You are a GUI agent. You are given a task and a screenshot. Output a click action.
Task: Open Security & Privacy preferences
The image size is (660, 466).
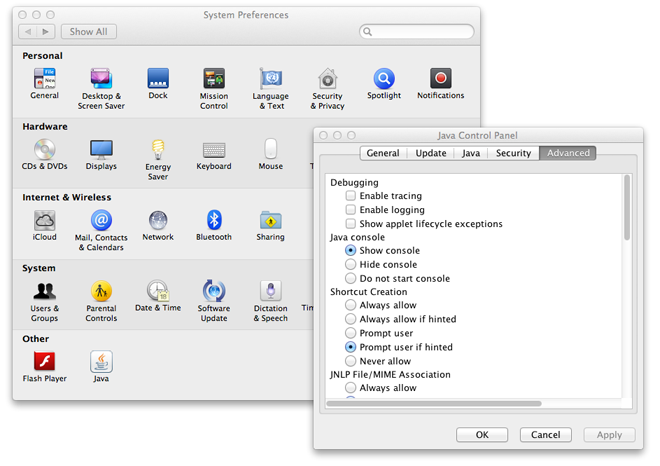[x=327, y=88]
